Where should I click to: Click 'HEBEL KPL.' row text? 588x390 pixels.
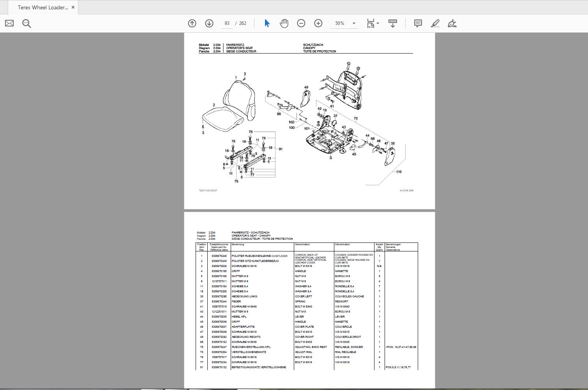click(239, 317)
